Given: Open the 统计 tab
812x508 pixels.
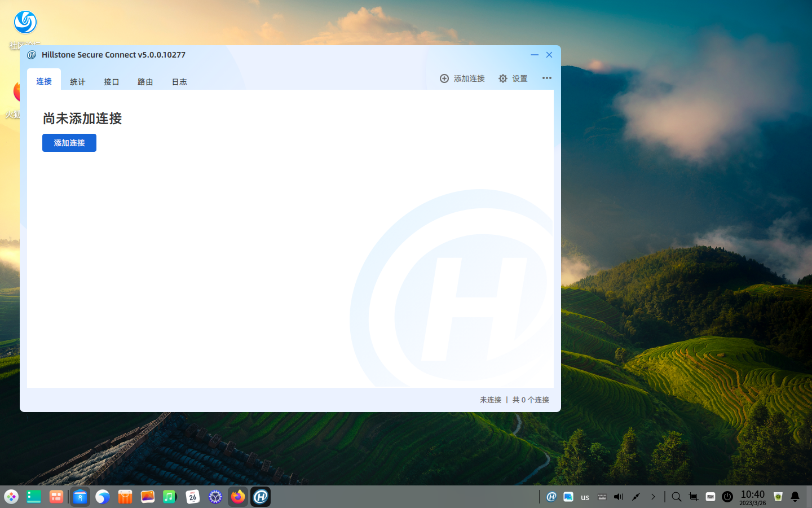Looking at the screenshot, I should (78, 82).
